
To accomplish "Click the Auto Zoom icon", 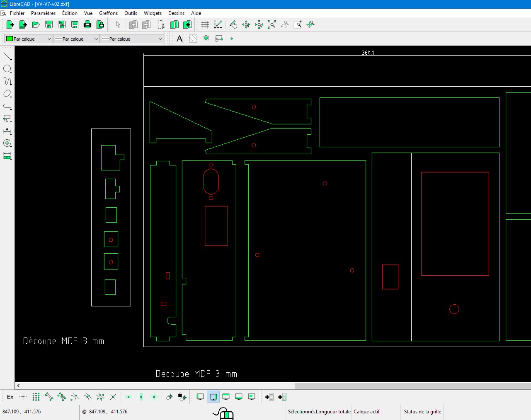I will (x=272, y=25).
